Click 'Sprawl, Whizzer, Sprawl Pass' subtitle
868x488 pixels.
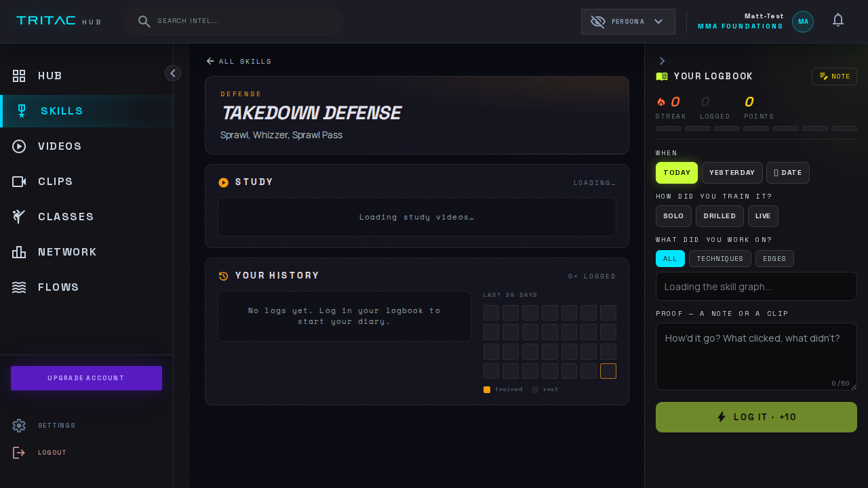click(281, 135)
